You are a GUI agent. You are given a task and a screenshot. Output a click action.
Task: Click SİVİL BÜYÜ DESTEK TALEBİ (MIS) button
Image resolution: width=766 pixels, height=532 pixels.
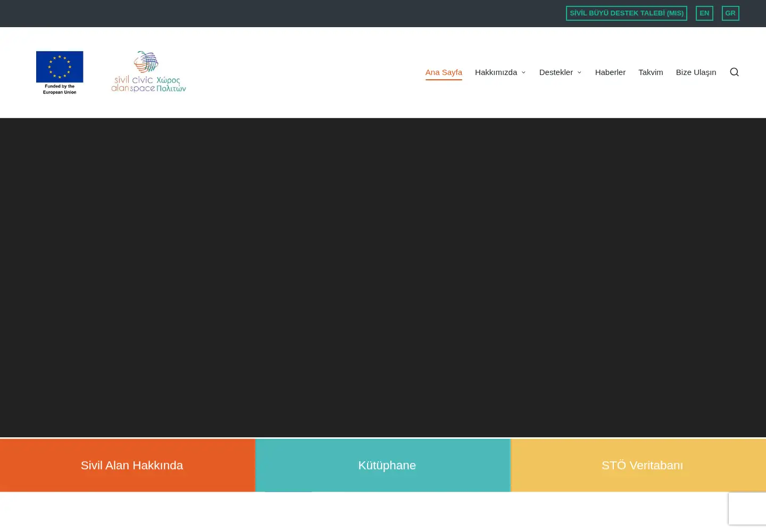pos(627,13)
